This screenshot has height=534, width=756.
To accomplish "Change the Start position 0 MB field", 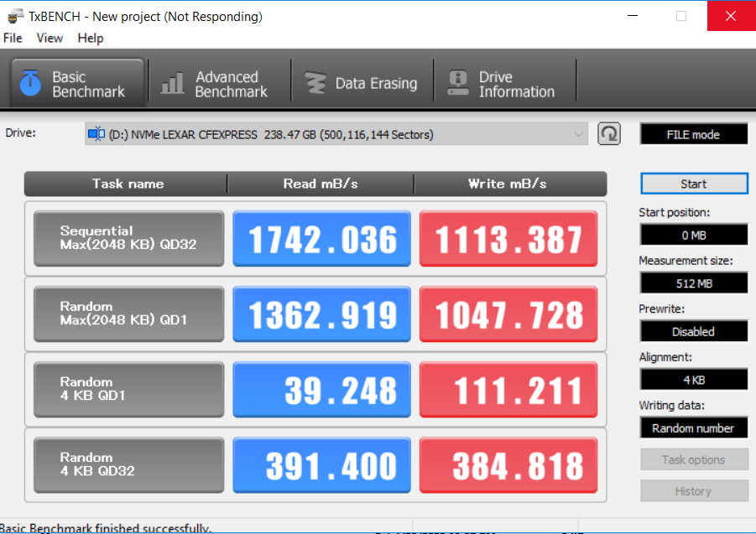I will 693,235.
